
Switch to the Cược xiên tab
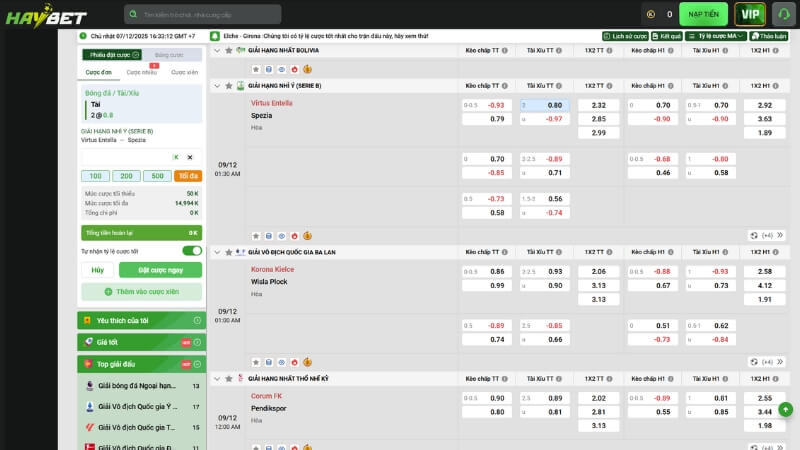click(x=184, y=72)
